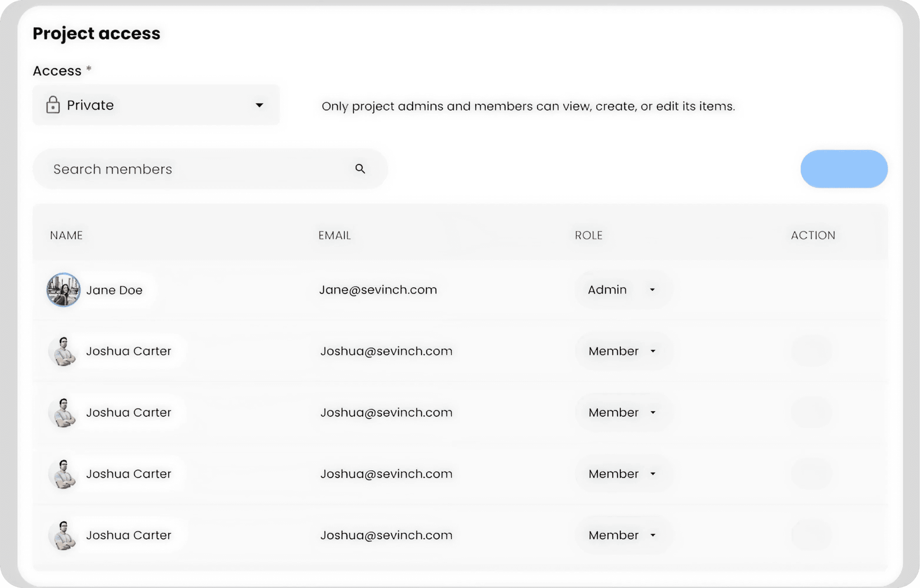The image size is (920, 588).
Task: Click the lock icon beside Private
Action: pyautogui.click(x=53, y=105)
